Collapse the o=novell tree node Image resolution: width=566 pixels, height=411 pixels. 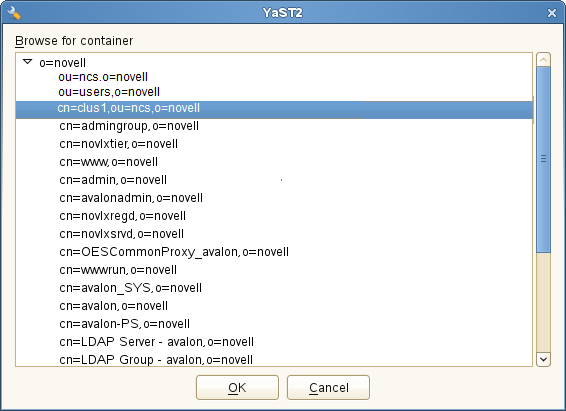point(27,62)
